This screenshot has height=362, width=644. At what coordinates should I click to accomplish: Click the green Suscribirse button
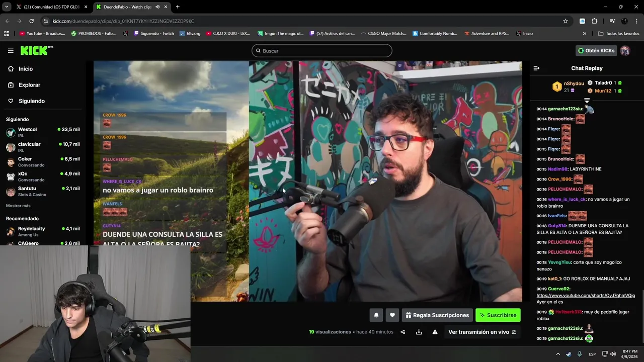coord(498,315)
